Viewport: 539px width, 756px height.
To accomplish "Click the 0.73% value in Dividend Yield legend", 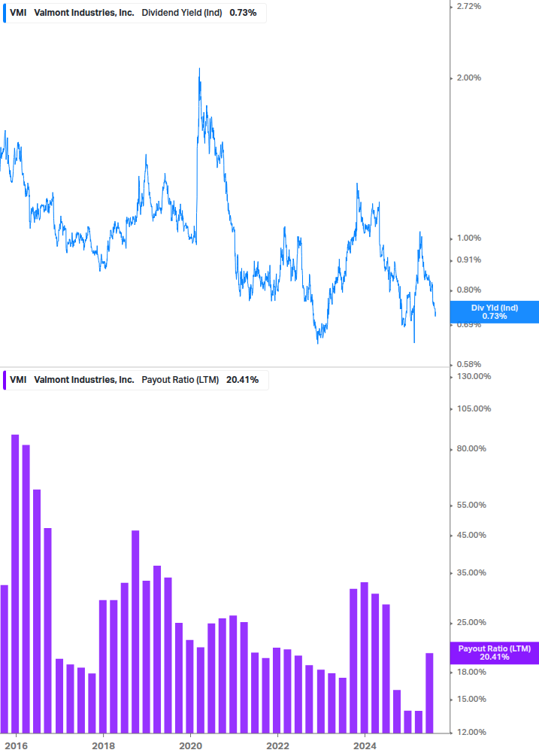I will pyautogui.click(x=243, y=13).
